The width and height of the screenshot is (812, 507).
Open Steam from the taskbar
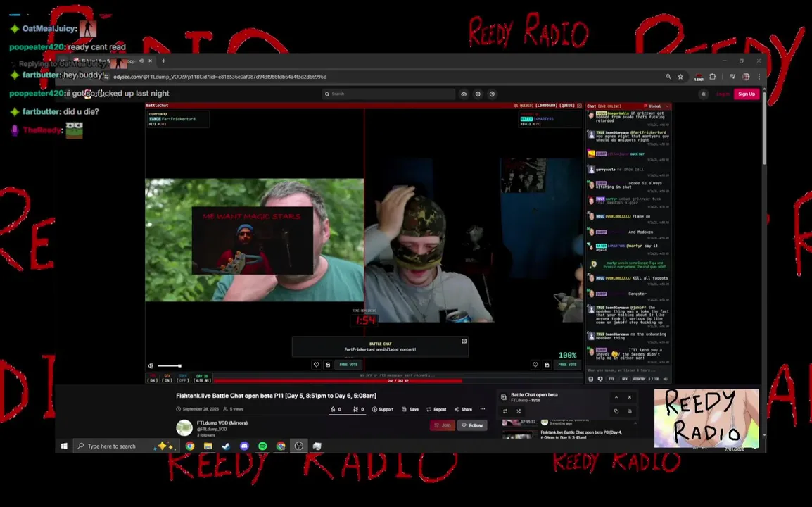click(x=226, y=446)
